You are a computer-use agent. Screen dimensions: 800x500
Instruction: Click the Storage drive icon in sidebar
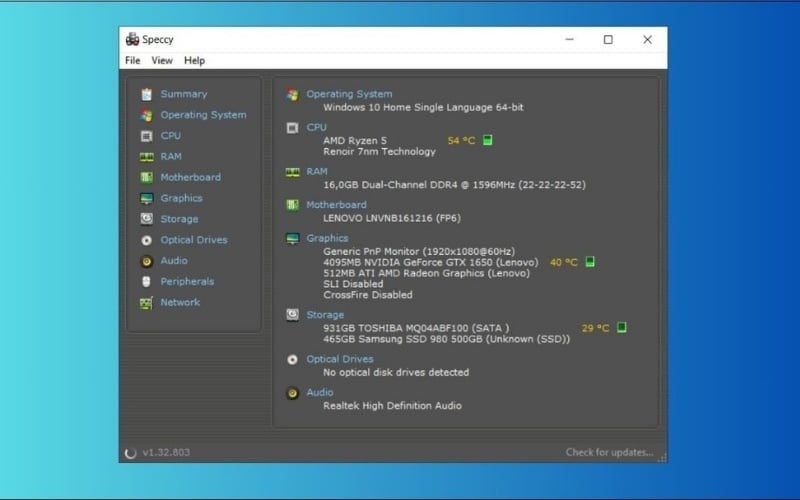pyautogui.click(x=147, y=219)
